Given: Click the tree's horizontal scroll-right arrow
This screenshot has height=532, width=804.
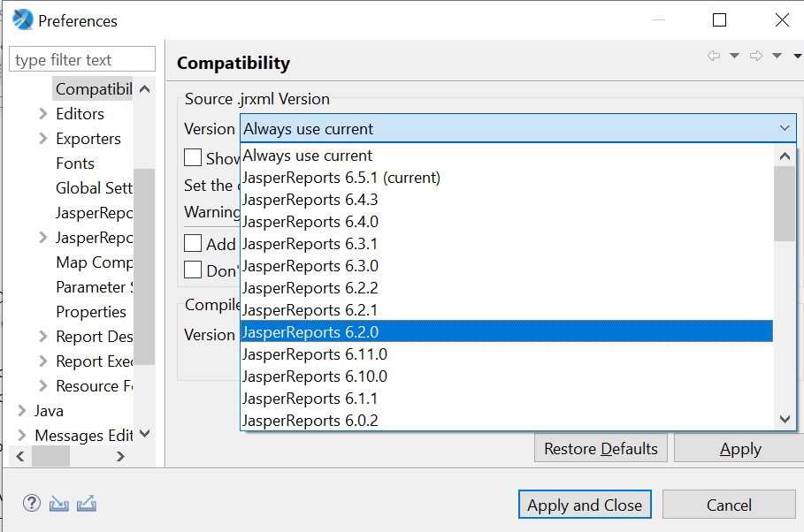Looking at the screenshot, I should 120,456.
